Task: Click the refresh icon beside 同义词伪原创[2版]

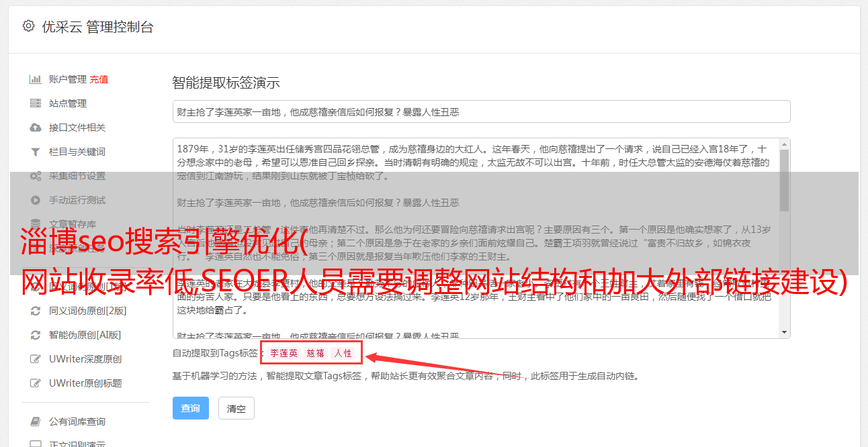Action: click(x=36, y=311)
